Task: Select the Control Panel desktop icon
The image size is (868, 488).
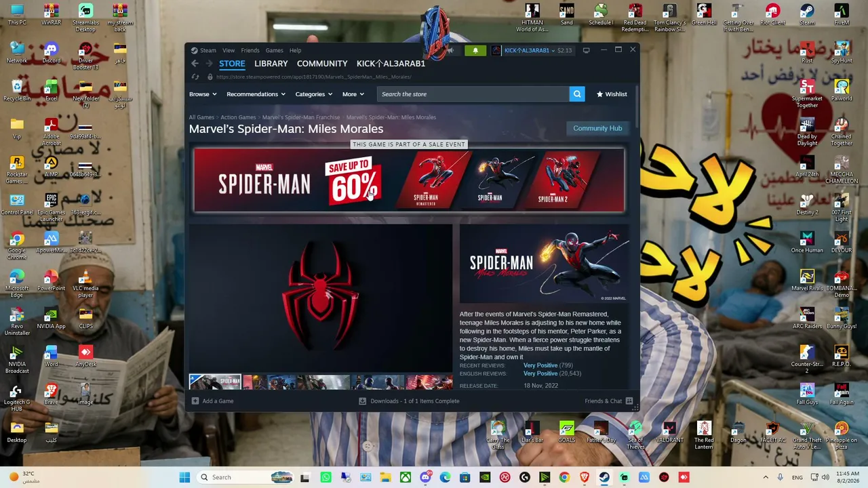Action: [x=17, y=205]
